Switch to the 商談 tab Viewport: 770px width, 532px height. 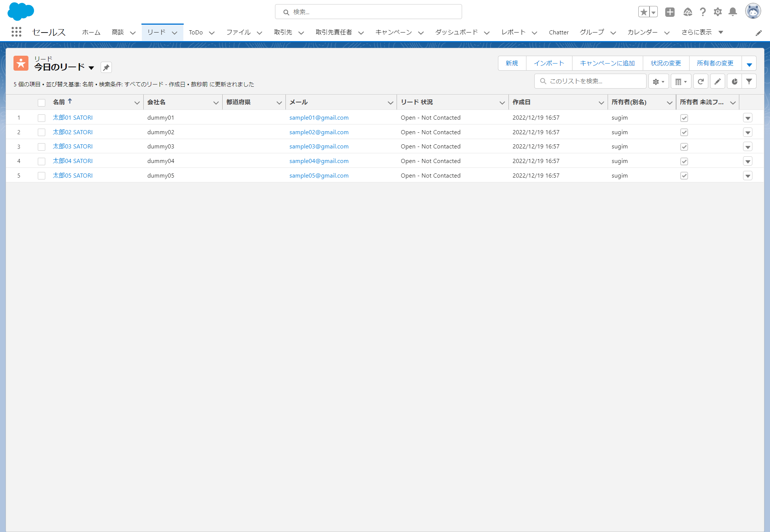(118, 33)
